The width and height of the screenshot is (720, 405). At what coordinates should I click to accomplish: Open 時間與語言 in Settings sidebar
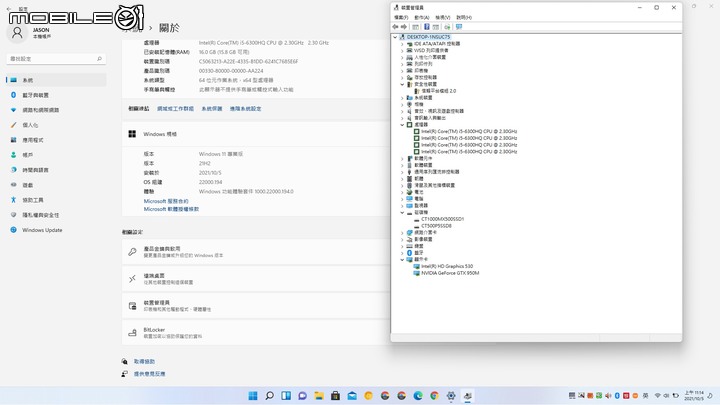pyautogui.click(x=56, y=170)
